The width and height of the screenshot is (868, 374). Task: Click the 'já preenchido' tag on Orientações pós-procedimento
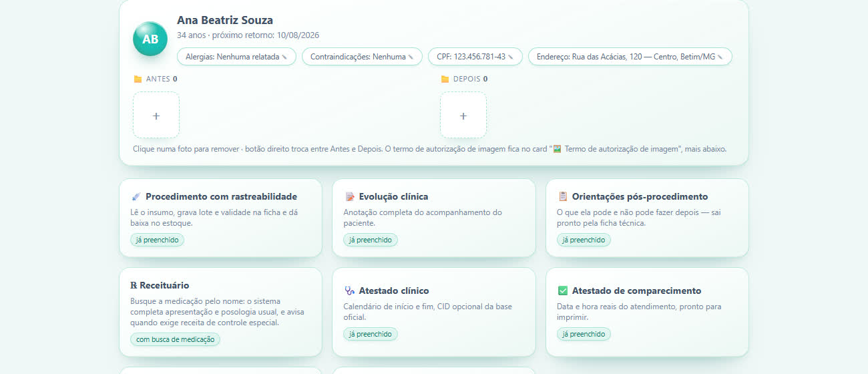[584, 240]
